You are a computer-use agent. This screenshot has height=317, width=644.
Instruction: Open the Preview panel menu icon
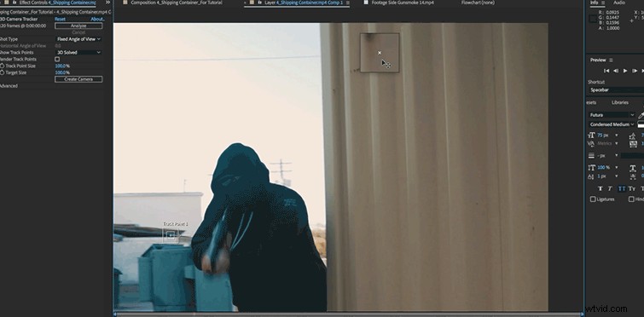tap(611, 61)
